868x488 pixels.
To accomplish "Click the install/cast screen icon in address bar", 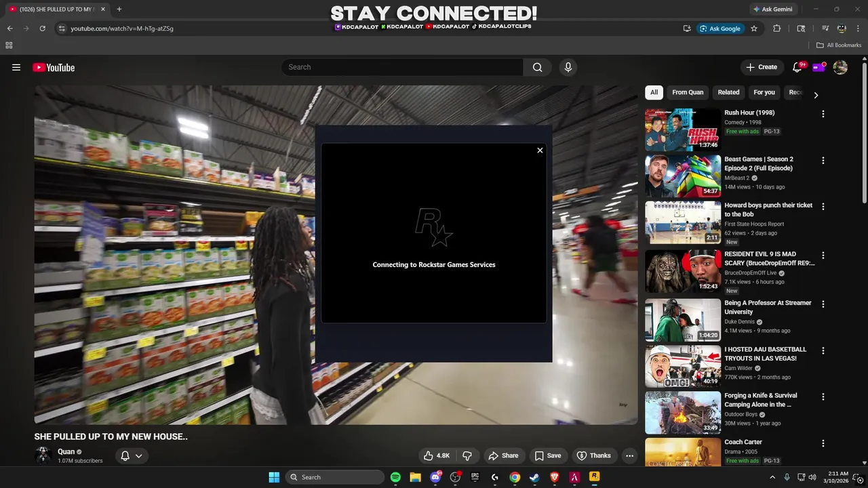I will coord(687,28).
